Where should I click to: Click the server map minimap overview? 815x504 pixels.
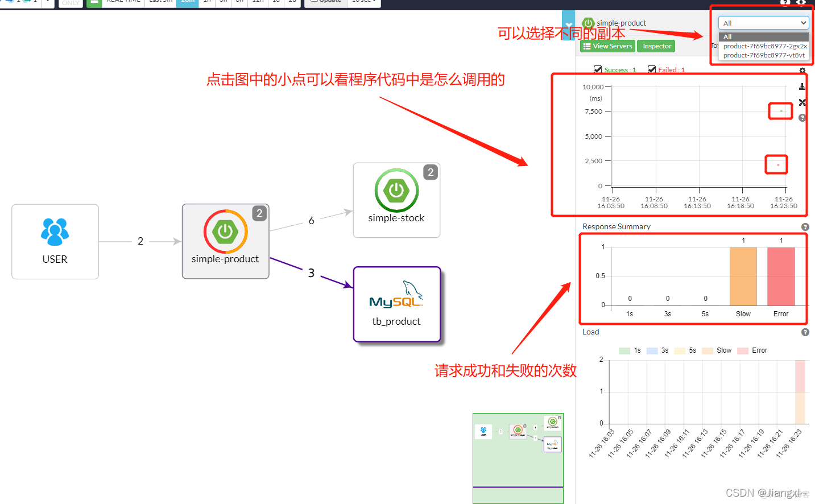click(518, 458)
